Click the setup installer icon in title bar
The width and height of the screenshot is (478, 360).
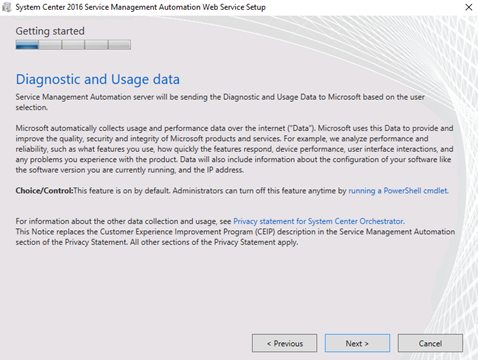click(x=7, y=7)
